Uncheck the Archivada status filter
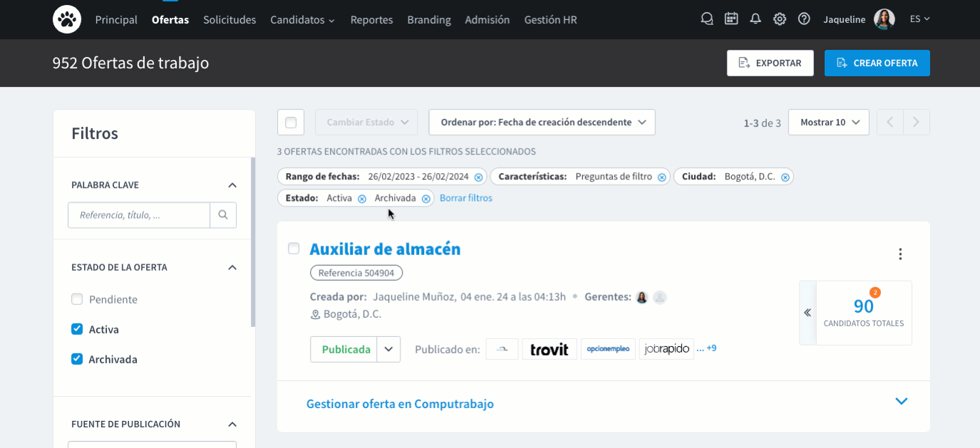The width and height of the screenshot is (980, 448). [x=77, y=360]
